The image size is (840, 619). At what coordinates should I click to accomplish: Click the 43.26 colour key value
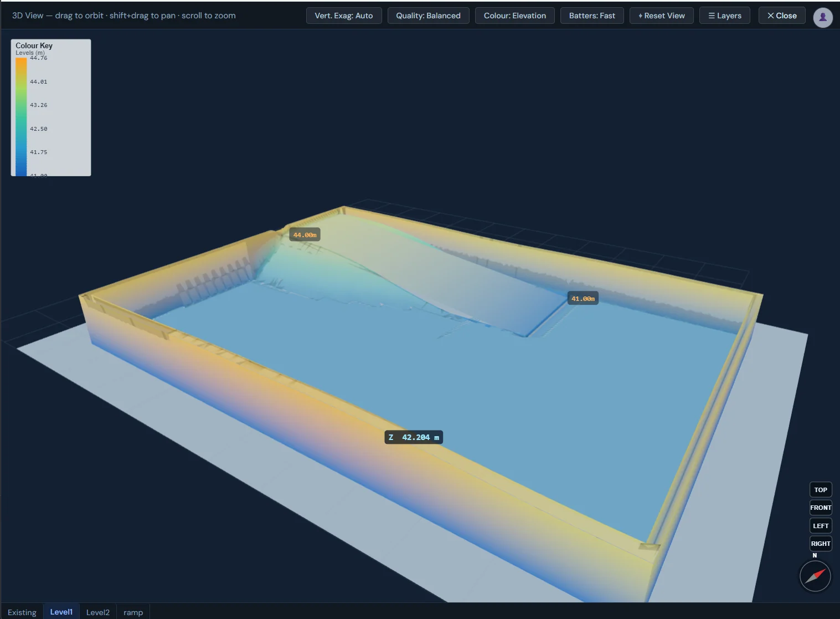(39, 105)
